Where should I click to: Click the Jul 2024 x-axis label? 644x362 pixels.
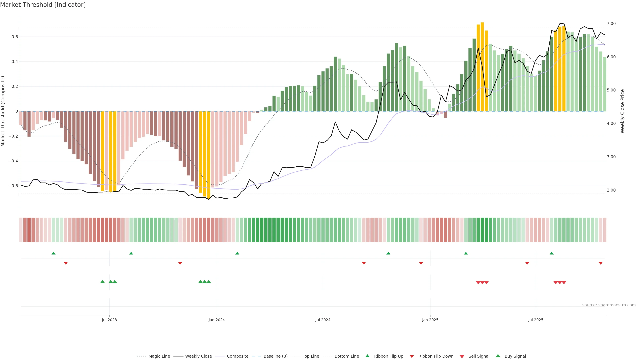[x=323, y=320]
